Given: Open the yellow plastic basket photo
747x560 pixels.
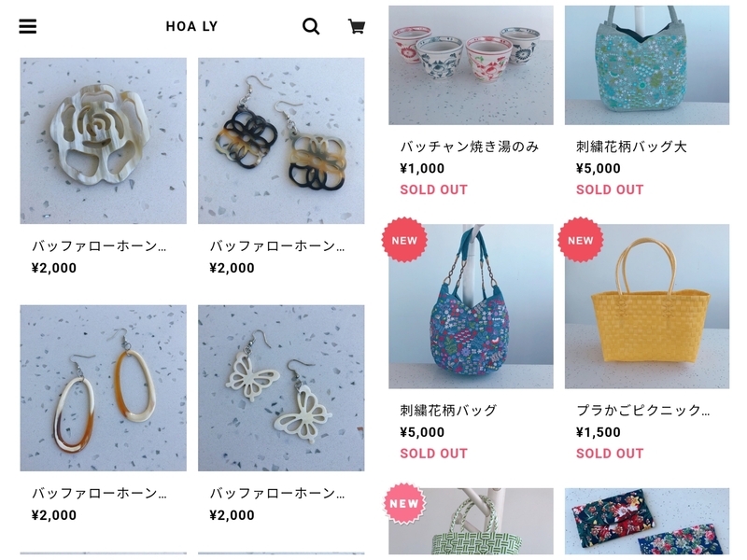Looking at the screenshot, I should click(647, 306).
